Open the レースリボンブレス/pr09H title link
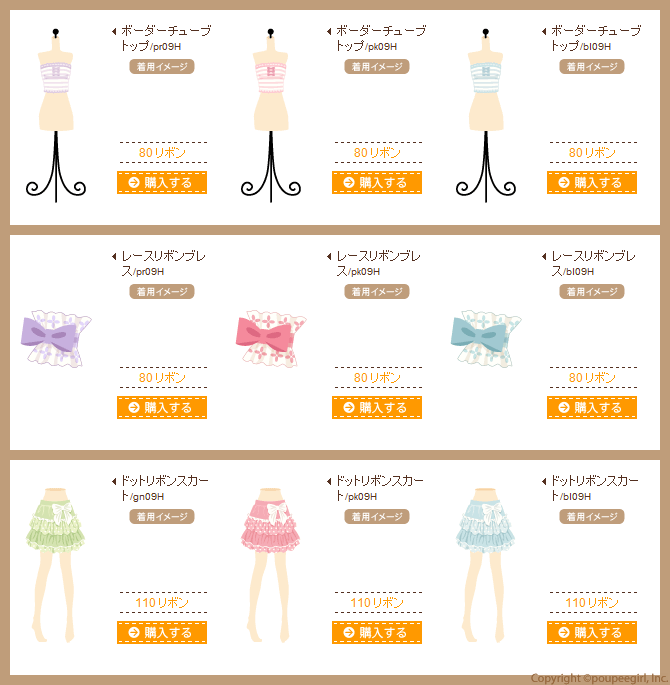Image resolution: width=670 pixels, height=685 pixels. (163, 263)
